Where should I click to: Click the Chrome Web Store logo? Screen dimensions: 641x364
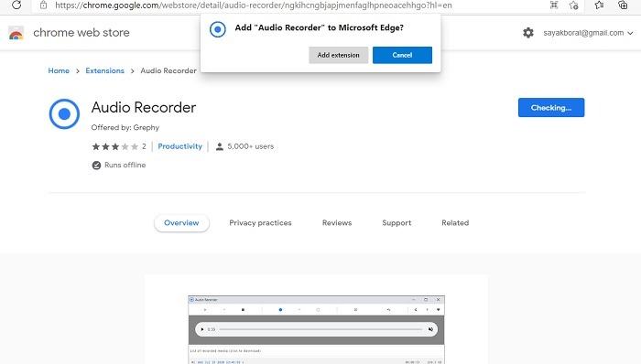(x=16, y=33)
